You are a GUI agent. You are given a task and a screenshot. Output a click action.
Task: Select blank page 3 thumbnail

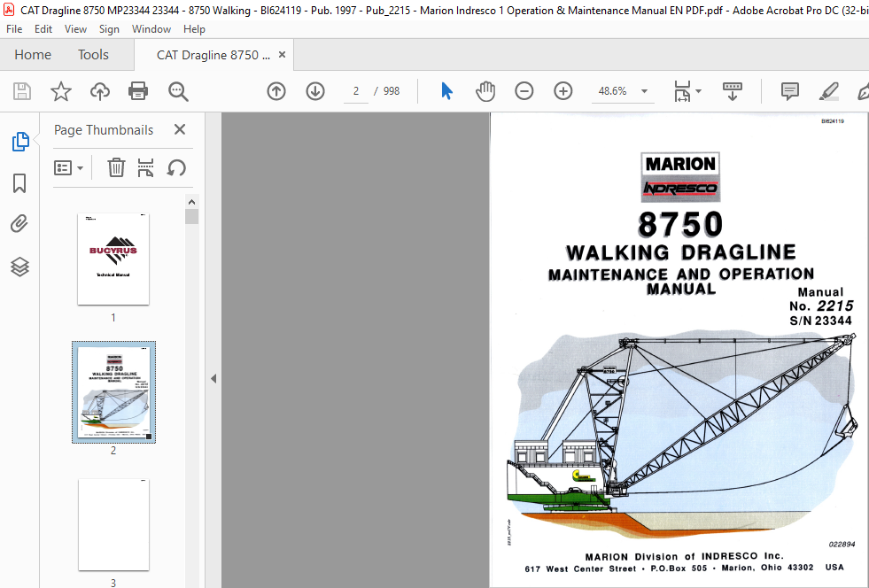click(113, 525)
